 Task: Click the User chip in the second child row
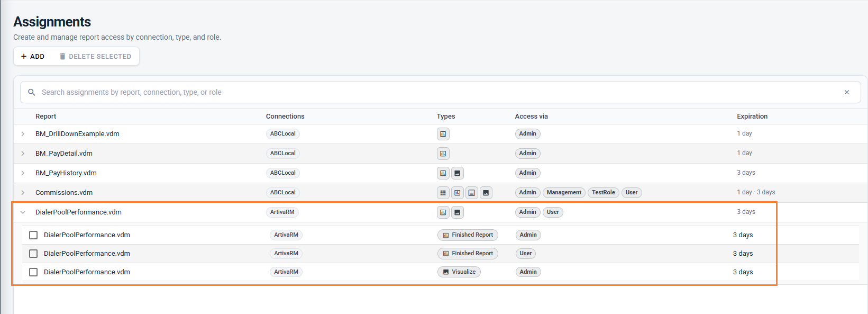[526, 254]
